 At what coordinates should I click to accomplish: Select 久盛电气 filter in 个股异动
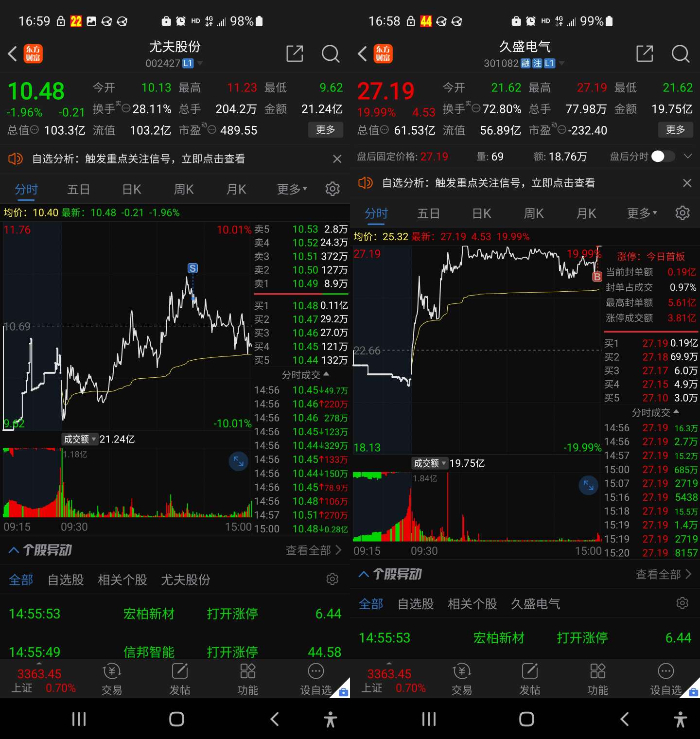pos(535,604)
